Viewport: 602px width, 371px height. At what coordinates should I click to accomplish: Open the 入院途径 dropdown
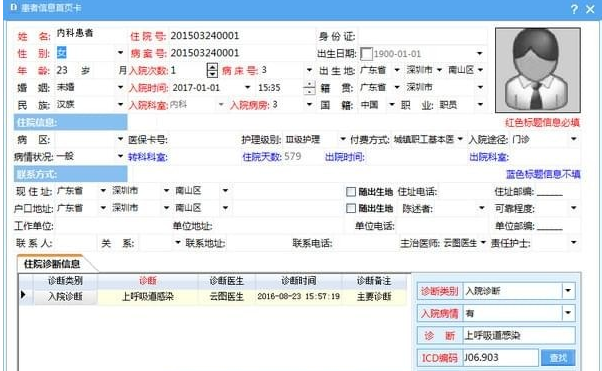(574, 139)
